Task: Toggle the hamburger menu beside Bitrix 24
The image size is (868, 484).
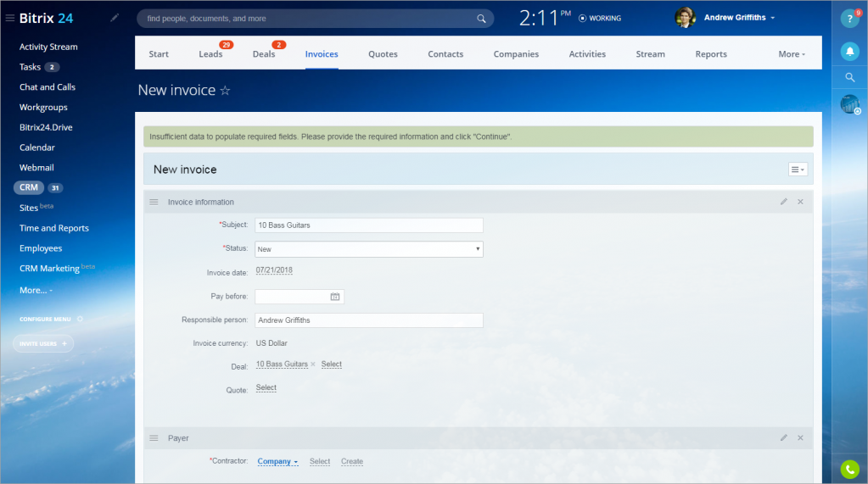Action: (9, 19)
